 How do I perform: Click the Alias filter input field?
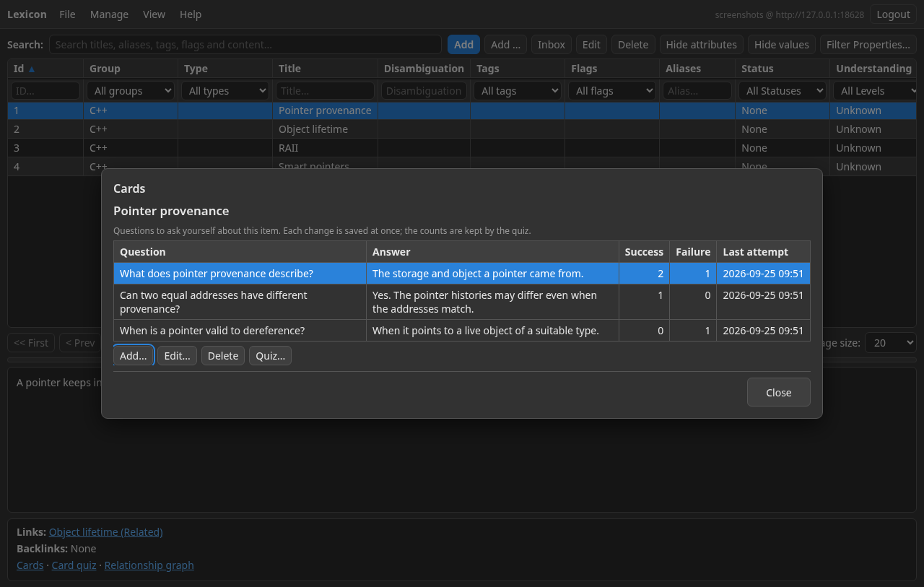click(697, 91)
